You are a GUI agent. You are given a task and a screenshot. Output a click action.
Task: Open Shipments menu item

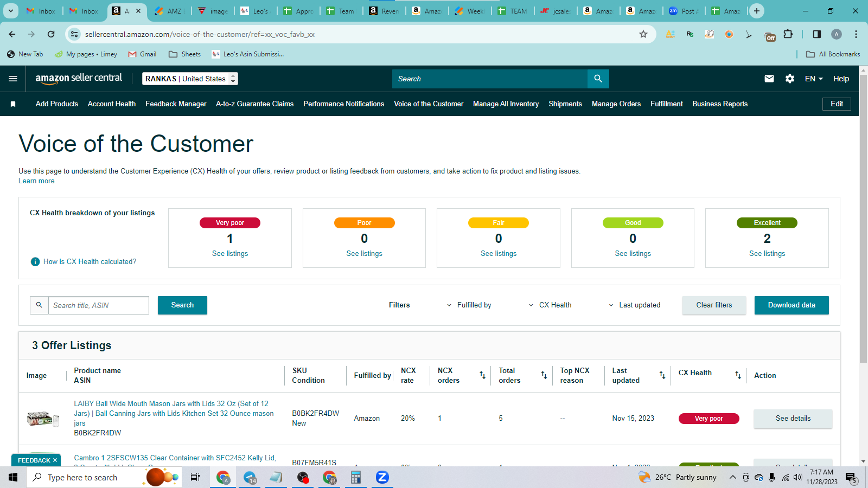pos(565,104)
